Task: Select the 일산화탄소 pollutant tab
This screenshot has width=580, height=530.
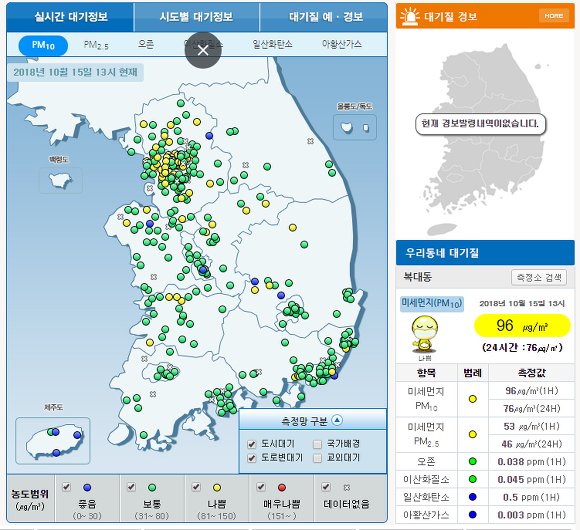Action: pyautogui.click(x=272, y=44)
